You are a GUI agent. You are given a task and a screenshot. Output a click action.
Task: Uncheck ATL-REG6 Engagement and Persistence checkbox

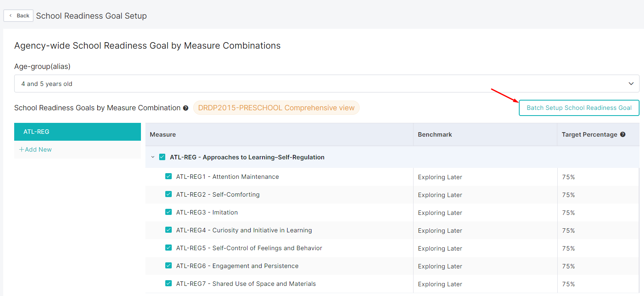[x=168, y=266]
